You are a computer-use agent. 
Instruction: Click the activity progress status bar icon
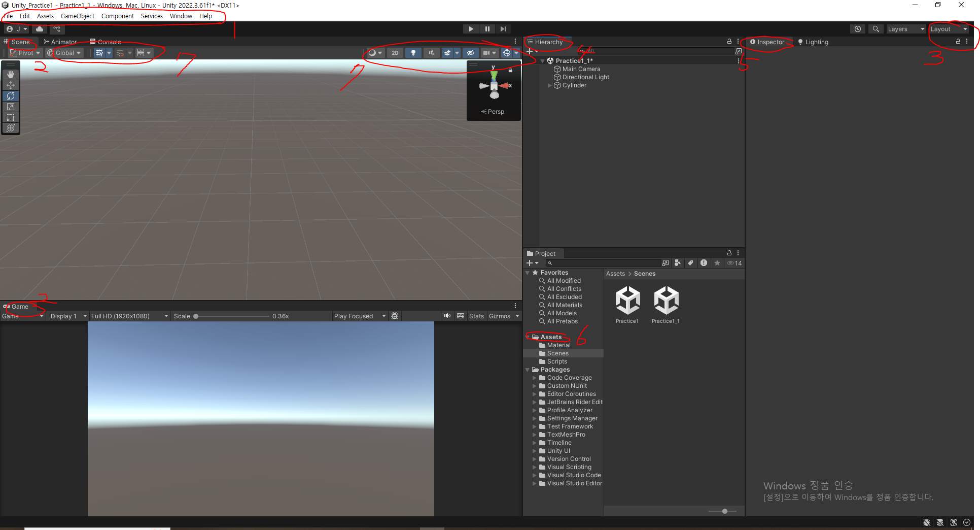[967, 522]
